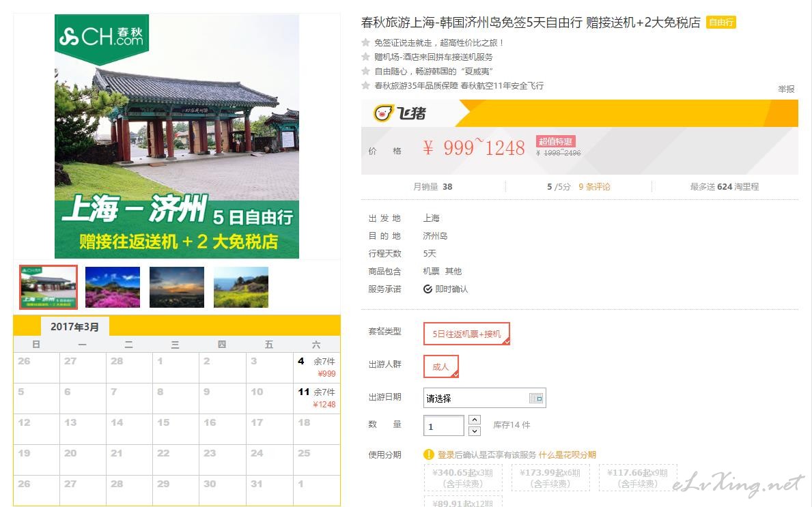Click the 机票 其他 included items text
This screenshot has width=812, height=507.
(x=442, y=271)
